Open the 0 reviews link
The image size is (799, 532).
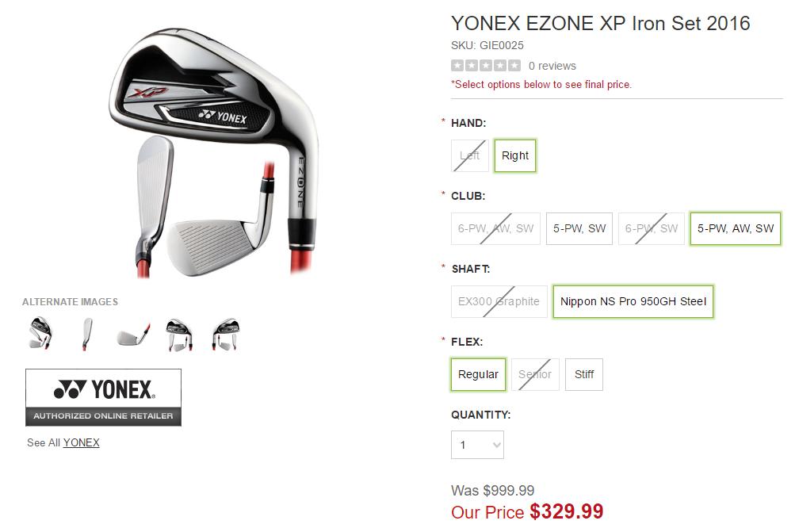pos(552,66)
